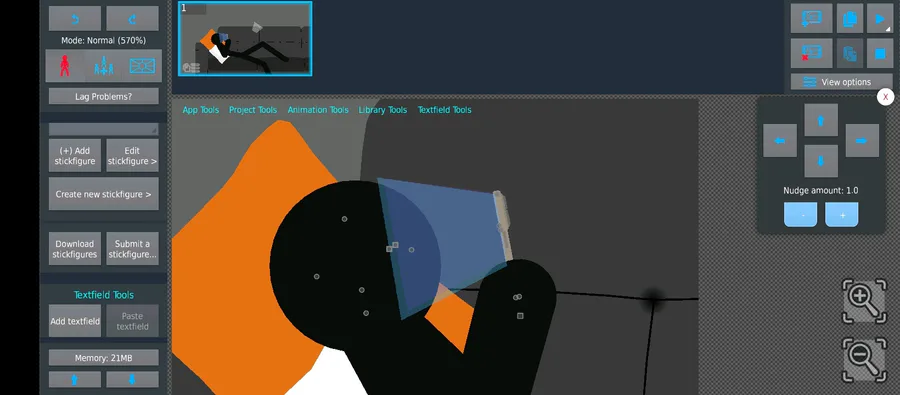900x395 pixels.
Task: Open the Library Tools tab
Action: coord(383,110)
